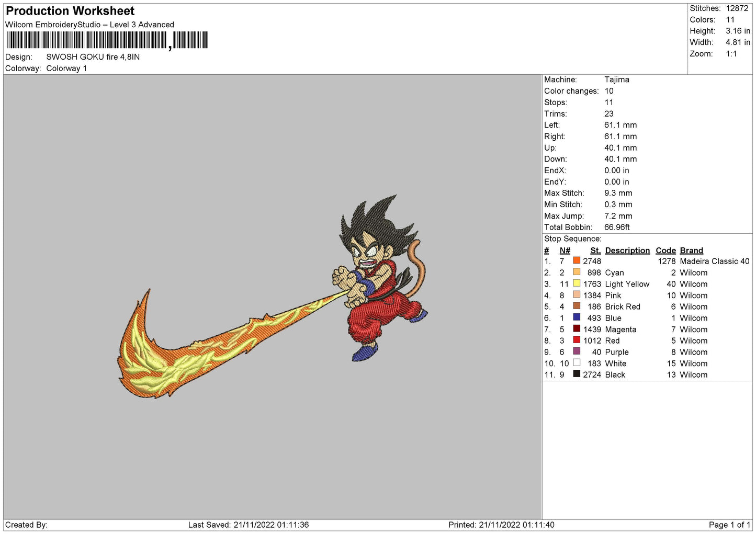Click the Description column header
The height and width of the screenshot is (534, 756).
[x=627, y=251]
